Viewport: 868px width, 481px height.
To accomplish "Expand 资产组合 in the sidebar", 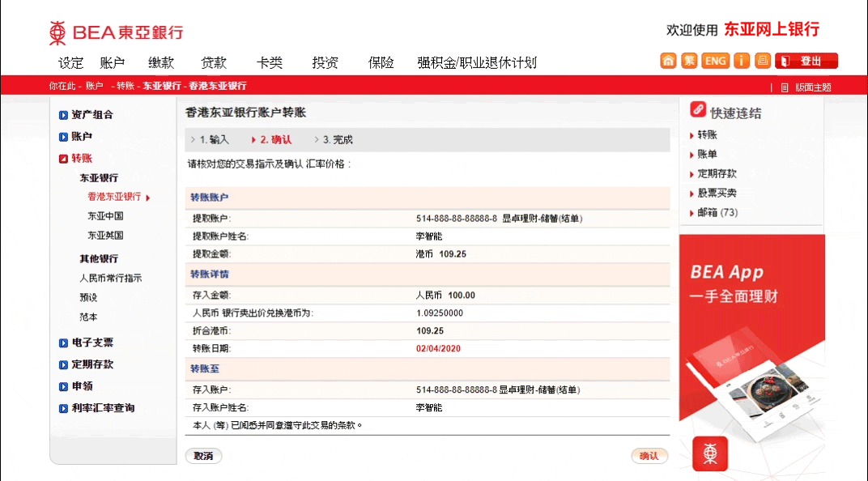I will click(x=87, y=114).
